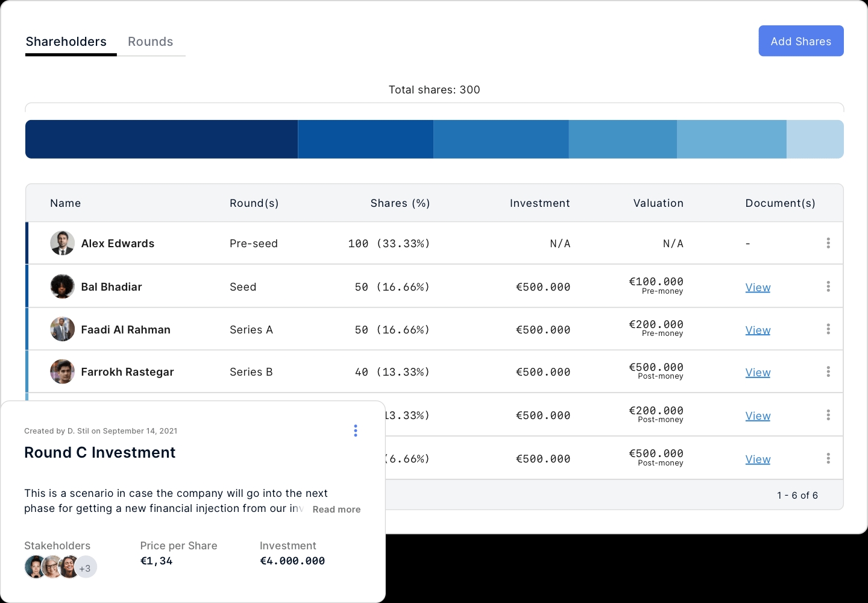Open the options menu for the 6.66% shares row
This screenshot has height=603, width=868.
pos(828,458)
